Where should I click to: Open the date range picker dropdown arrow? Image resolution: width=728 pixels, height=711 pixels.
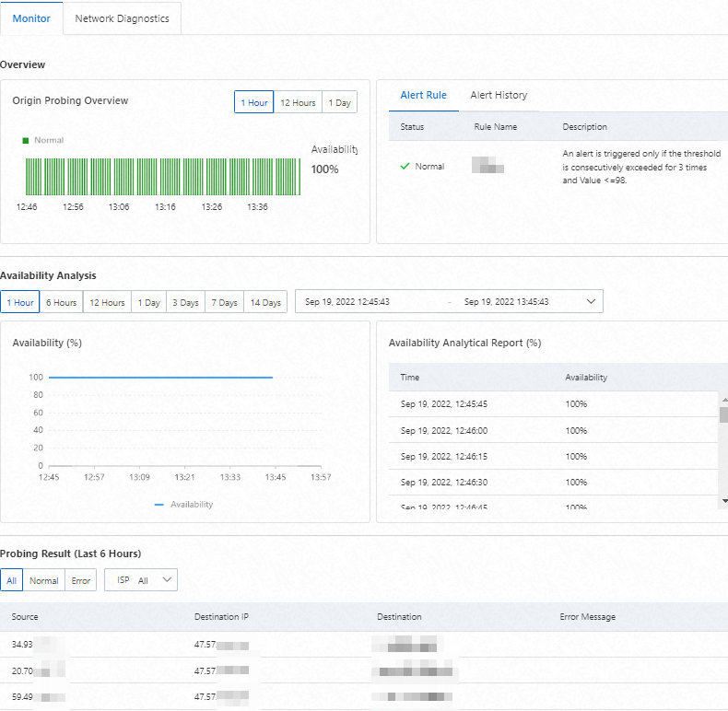pyautogui.click(x=591, y=301)
